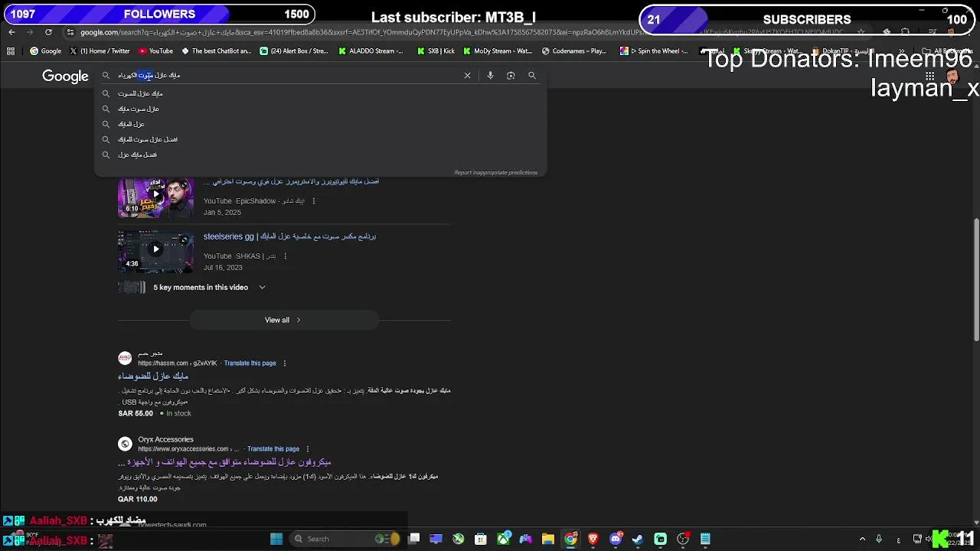
Task: Open Brave browser from taskbar
Action: (x=593, y=539)
